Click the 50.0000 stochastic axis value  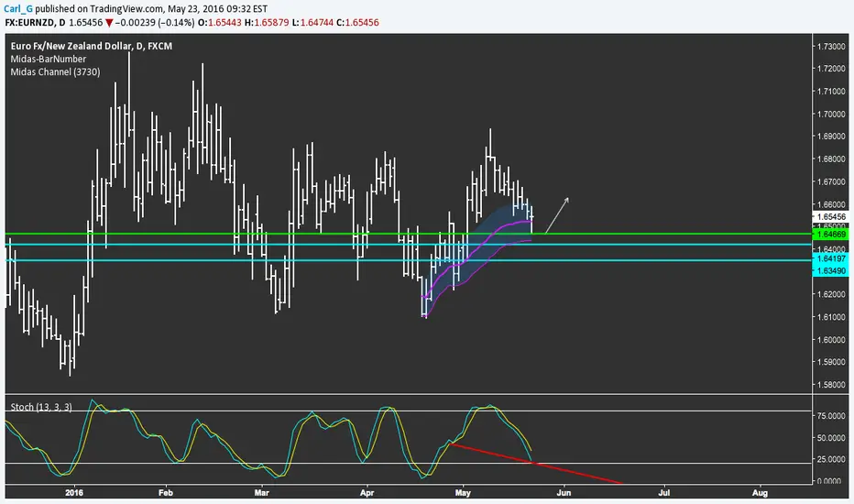pos(831,438)
